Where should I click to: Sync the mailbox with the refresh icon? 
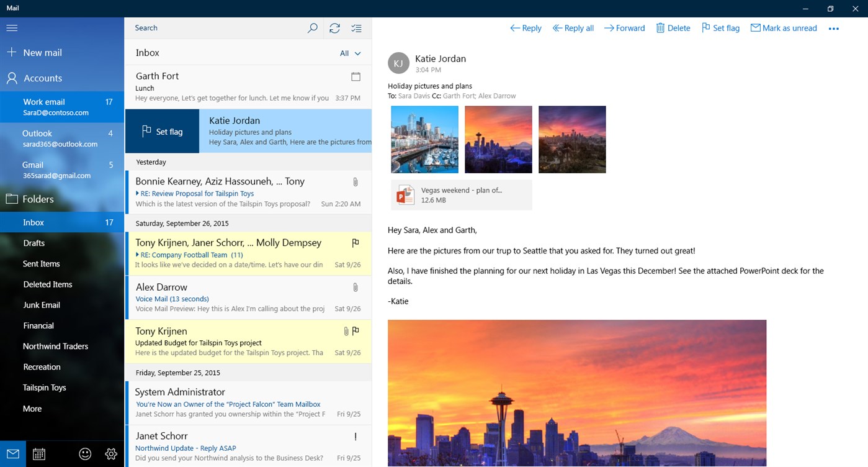tap(334, 28)
